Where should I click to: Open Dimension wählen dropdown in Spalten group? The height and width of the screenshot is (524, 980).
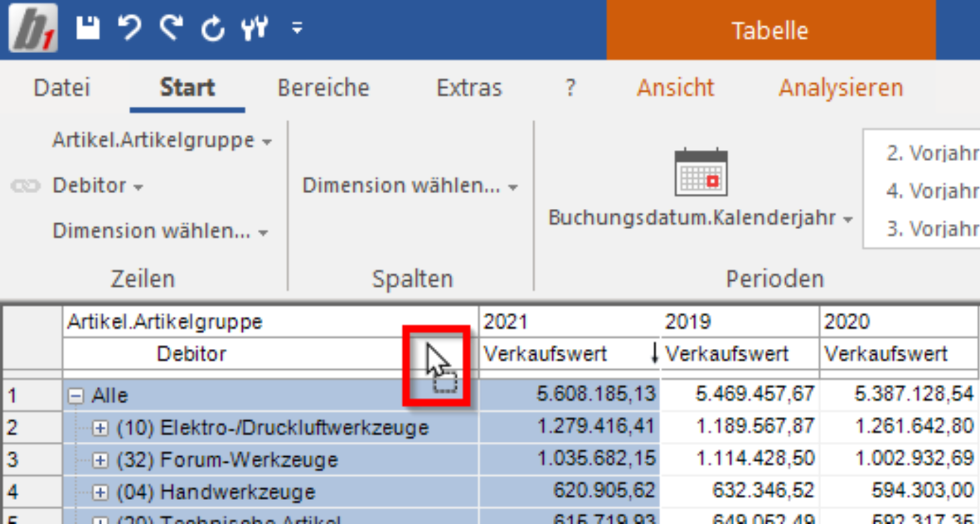410,186
